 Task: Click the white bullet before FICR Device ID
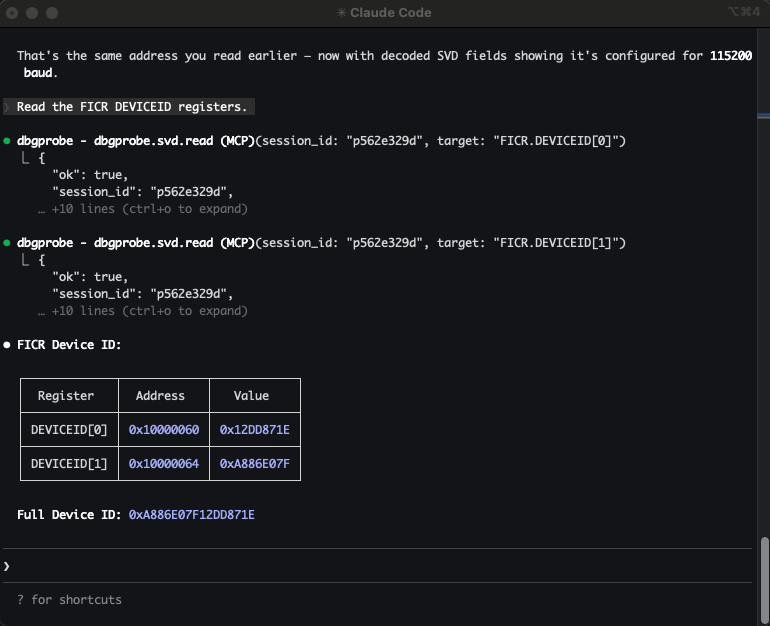(x=7, y=345)
